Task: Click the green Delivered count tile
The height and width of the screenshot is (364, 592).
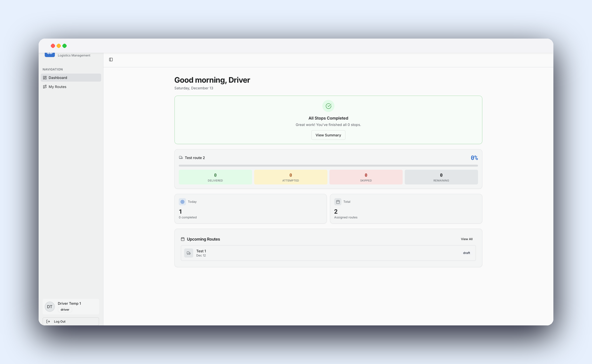Action: 215,177
